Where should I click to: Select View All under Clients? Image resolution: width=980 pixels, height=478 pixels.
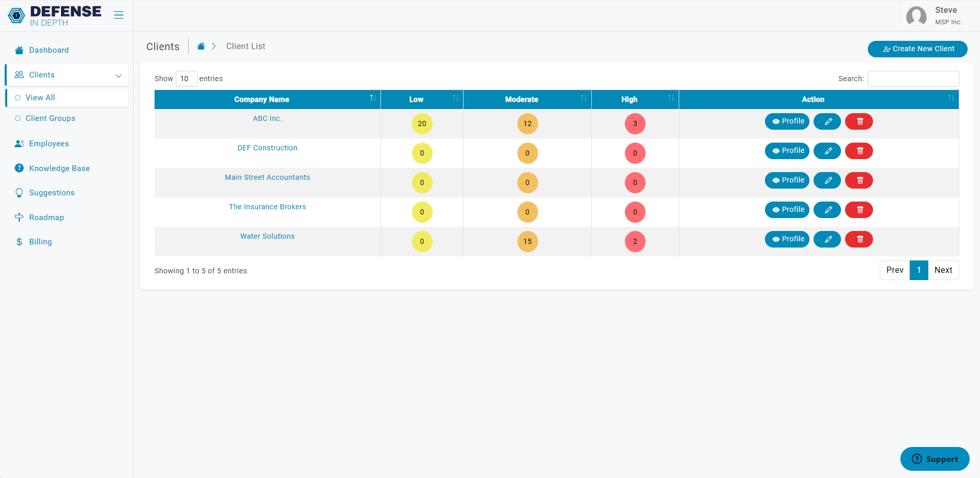tap(40, 97)
